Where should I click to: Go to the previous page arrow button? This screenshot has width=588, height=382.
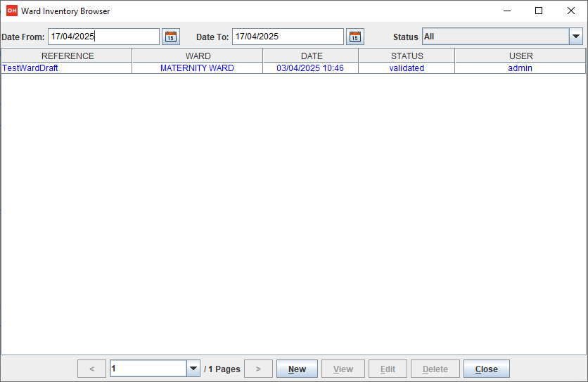point(91,369)
